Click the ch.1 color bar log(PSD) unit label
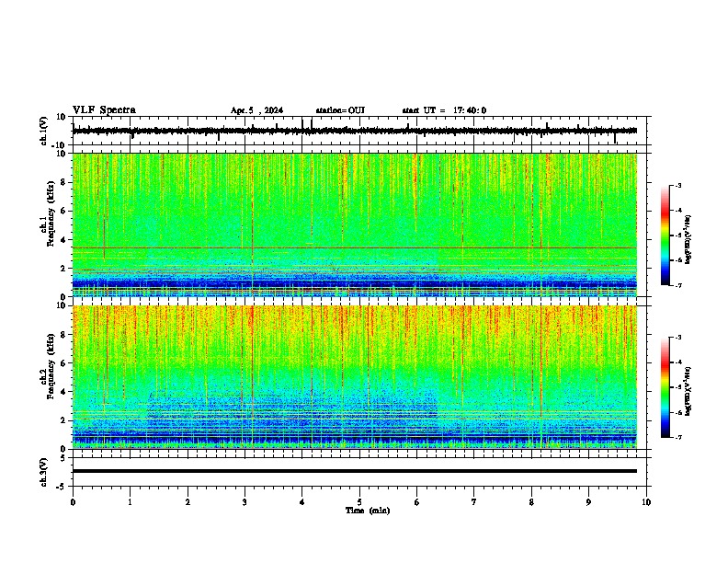This screenshot has width=728, height=563. [x=688, y=240]
